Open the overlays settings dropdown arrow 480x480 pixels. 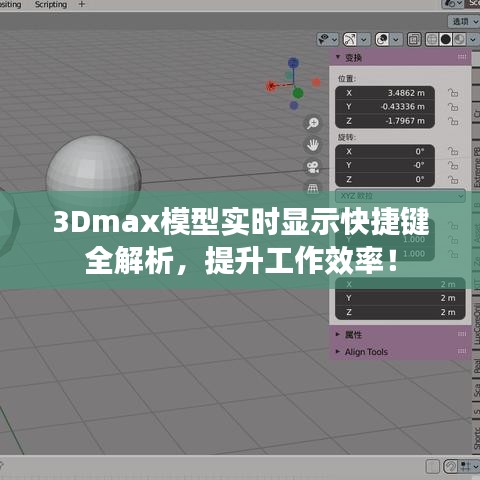click(396, 39)
